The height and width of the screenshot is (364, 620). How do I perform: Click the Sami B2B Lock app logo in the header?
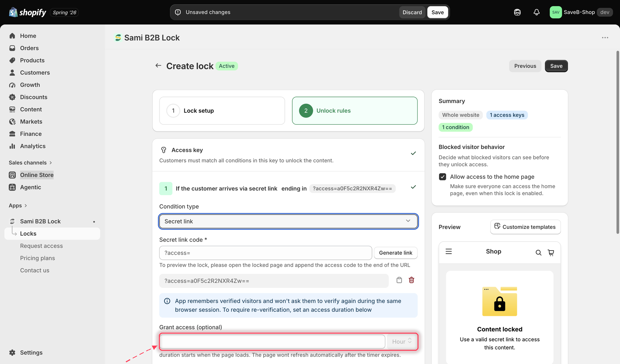[x=118, y=38]
